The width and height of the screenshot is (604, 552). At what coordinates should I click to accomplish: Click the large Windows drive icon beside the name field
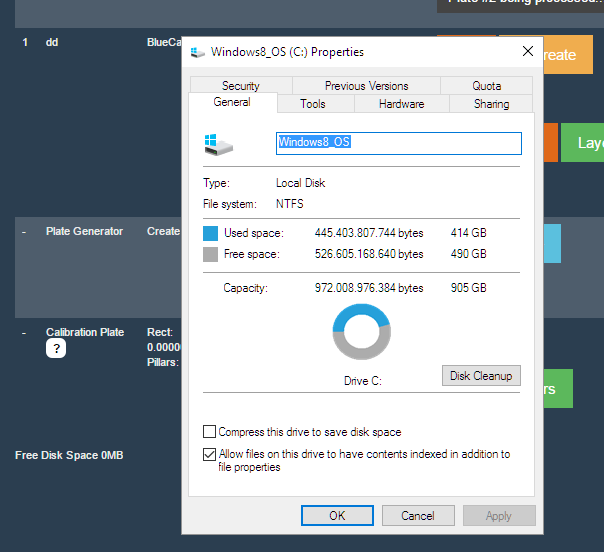218,145
